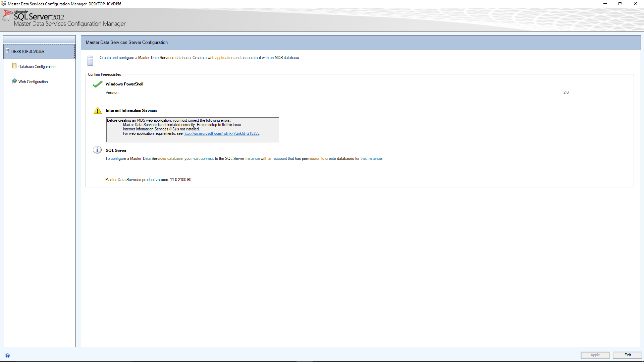Click the Web Configuration globe icon
The width and height of the screenshot is (644, 362).
point(14,81)
